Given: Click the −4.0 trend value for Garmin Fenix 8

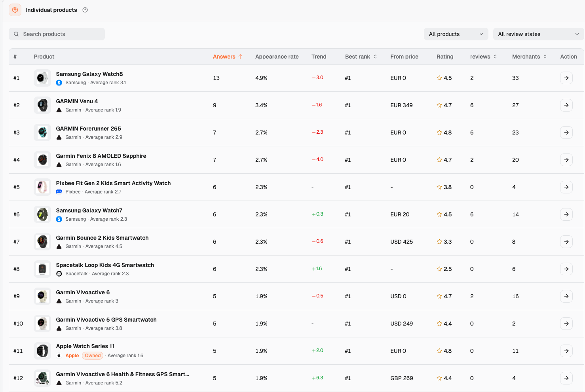Looking at the screenshot, I should (317, 159).
